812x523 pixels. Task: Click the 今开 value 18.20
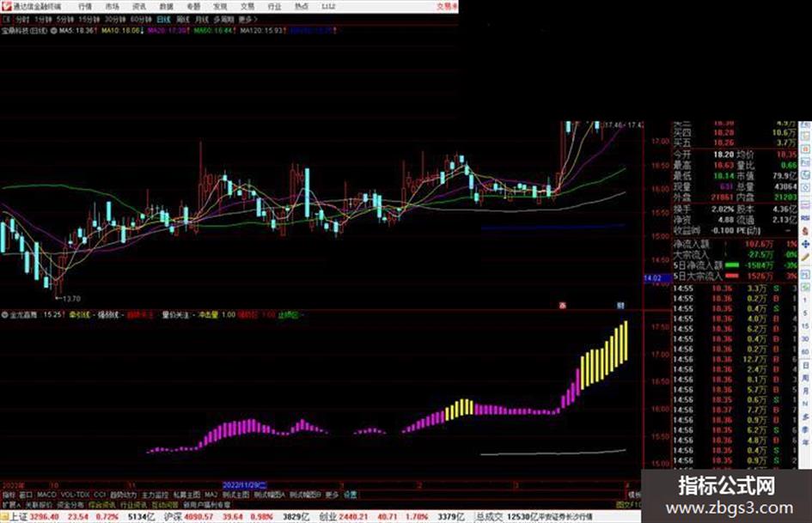tap(723, 155)
